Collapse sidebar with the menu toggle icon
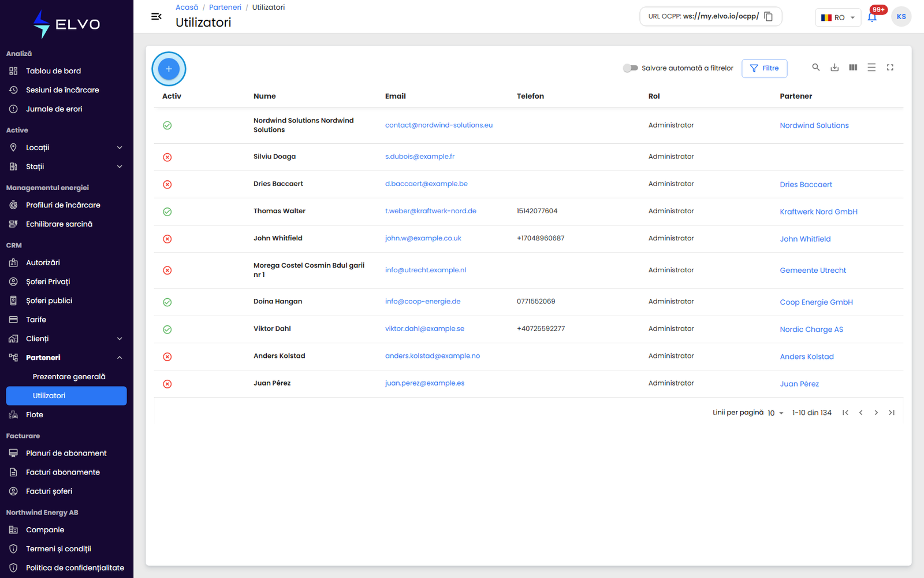Screen dimensions: 924x578 (x=156, y=16)
